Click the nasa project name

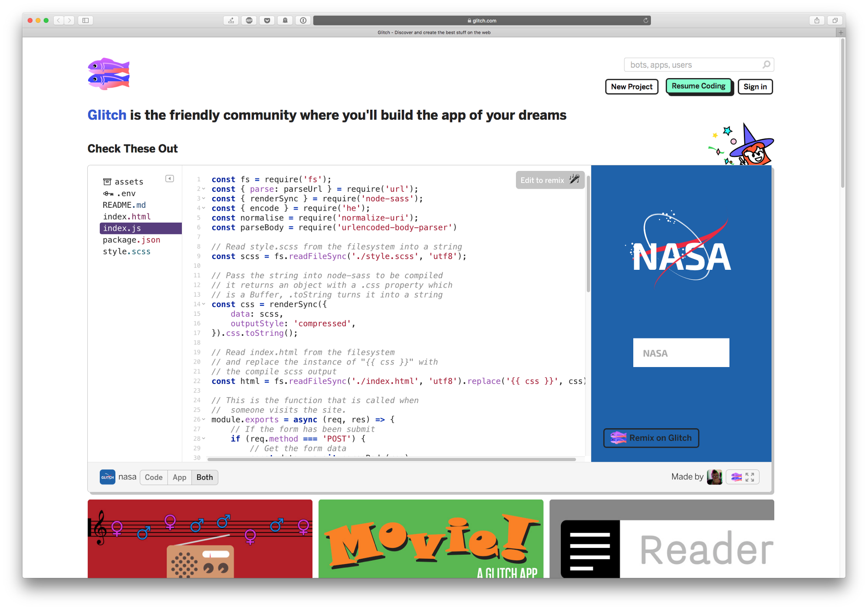[127, 477]
